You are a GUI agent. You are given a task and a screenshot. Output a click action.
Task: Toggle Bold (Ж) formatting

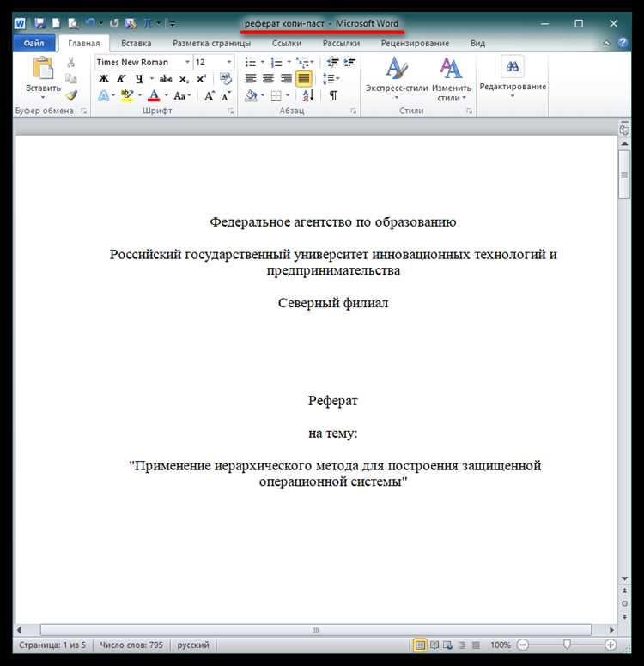pyautogui.click(x=104, y=79)
